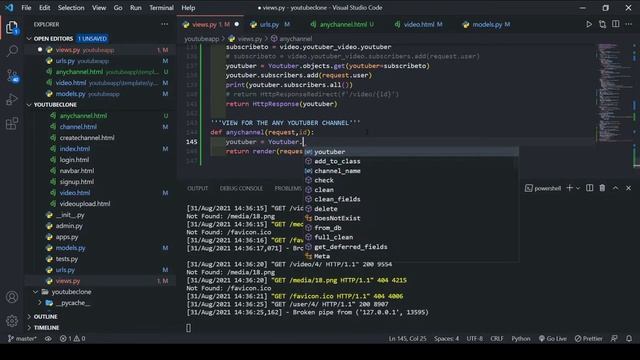640x360 pixels.
Task: Click the Open Changes icon in editor toolbar
Action: click(602, 24)
